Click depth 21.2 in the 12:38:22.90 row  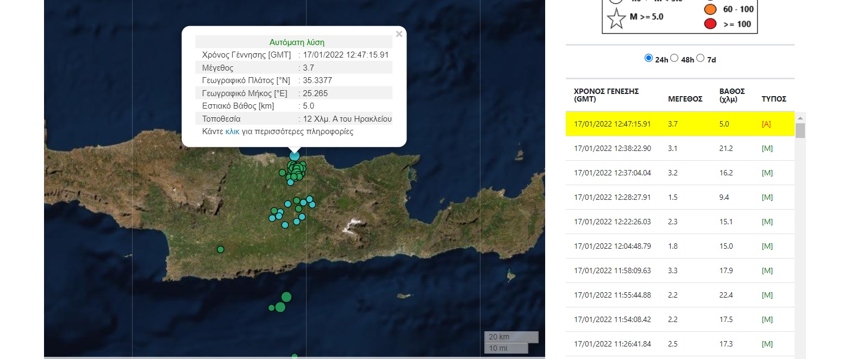coord(726,148)
